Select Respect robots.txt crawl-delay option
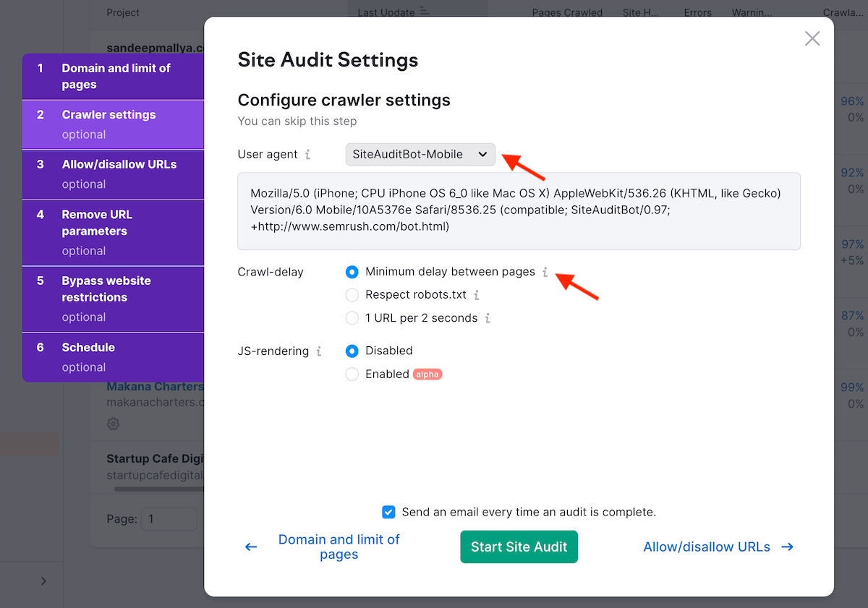 (x=352, y=295)
